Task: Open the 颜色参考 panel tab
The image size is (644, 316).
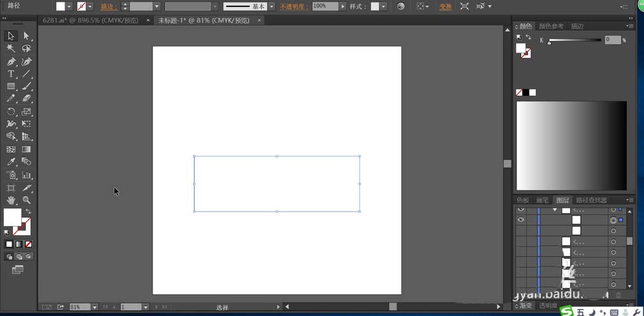Action: pyautogui.click(x=551, y=26)
